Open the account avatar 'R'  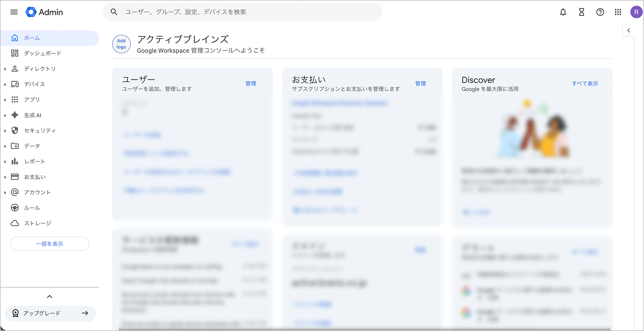(636, 12)
